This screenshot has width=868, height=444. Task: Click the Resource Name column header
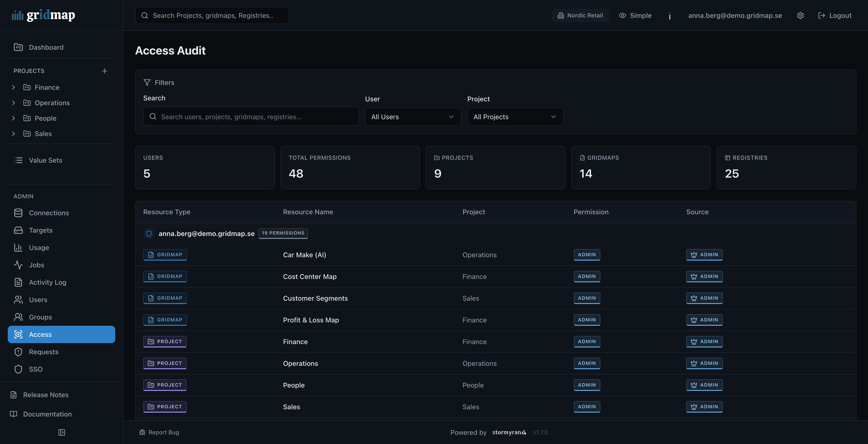tap(308, 212)
